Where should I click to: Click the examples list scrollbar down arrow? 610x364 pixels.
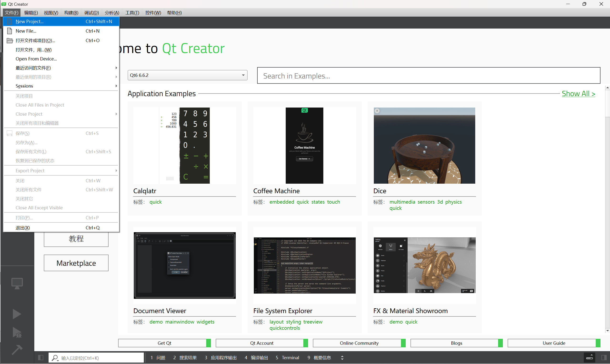607,330
